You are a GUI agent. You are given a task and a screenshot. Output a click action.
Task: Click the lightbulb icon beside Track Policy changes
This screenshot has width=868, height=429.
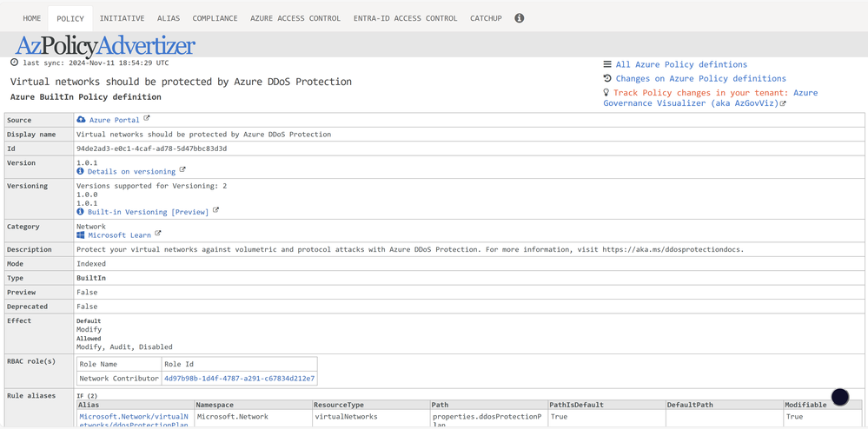(x=606, y=92)
